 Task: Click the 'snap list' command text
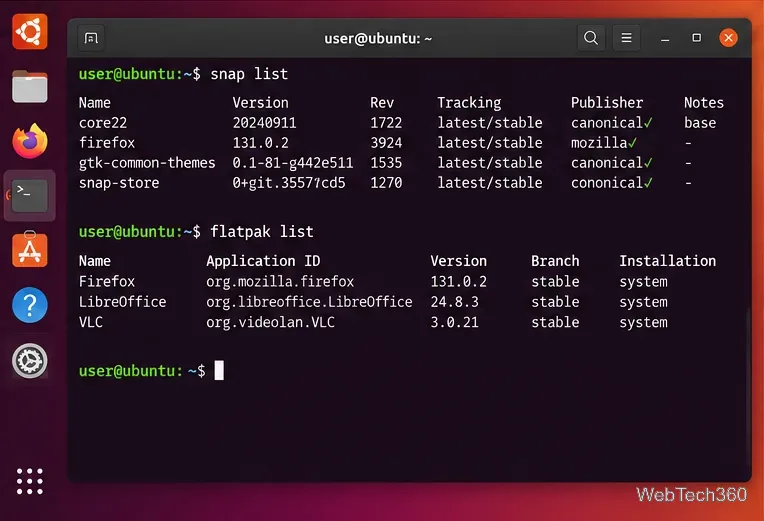click(249, 74)
